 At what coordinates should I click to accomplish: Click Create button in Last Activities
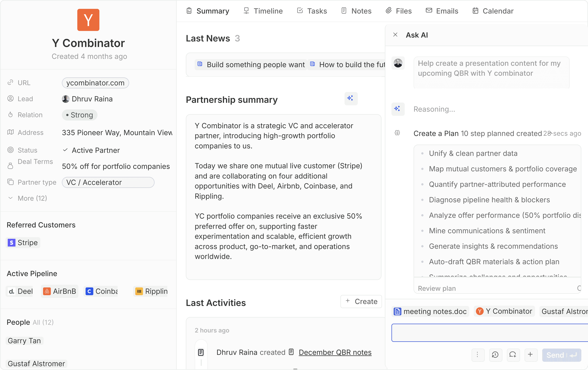(361, 301)
